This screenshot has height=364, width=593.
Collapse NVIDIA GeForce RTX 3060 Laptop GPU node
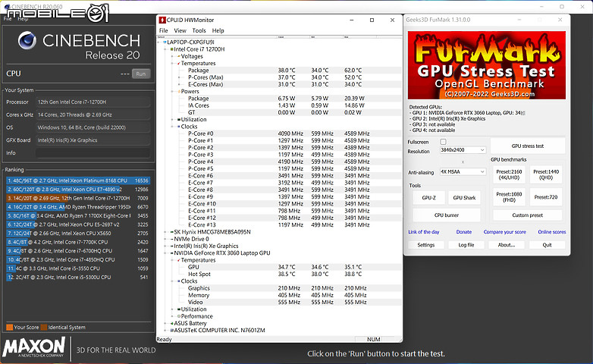click(165, 253)
